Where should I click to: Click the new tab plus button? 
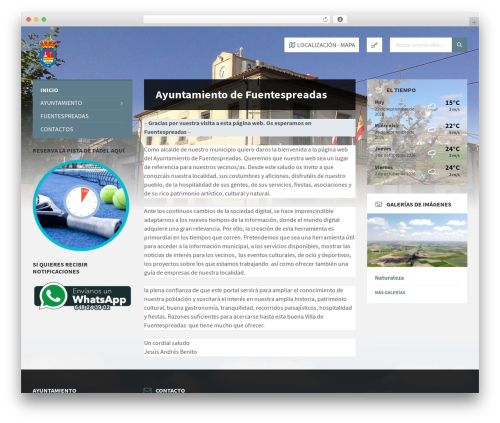474,22
